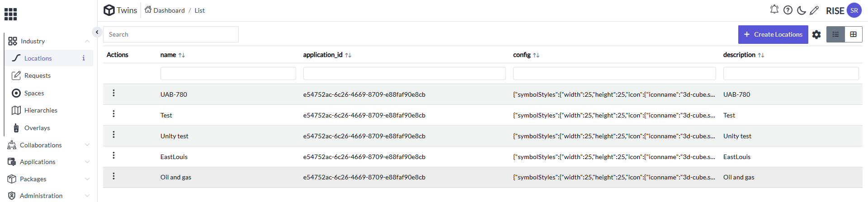The width and height of the screenshot is (868, 202).
Task: Open actions menu for Unity test row
Action: click(x=113, y=135)
